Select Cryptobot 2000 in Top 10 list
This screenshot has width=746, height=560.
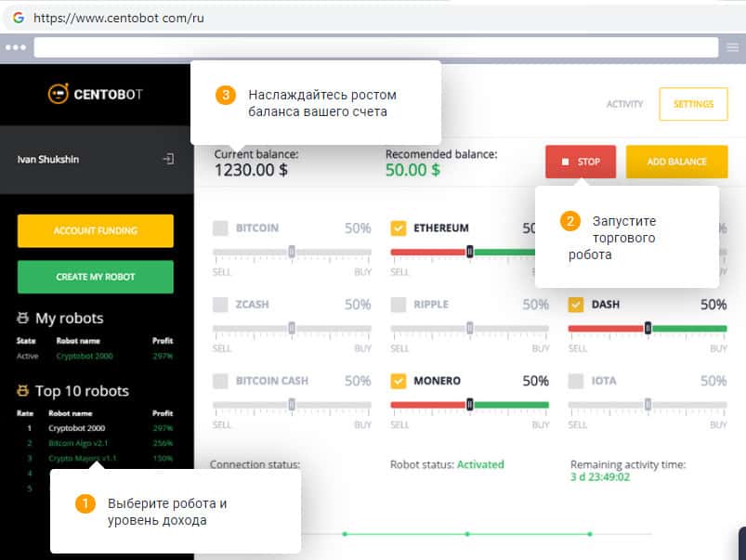click(76, 428)
